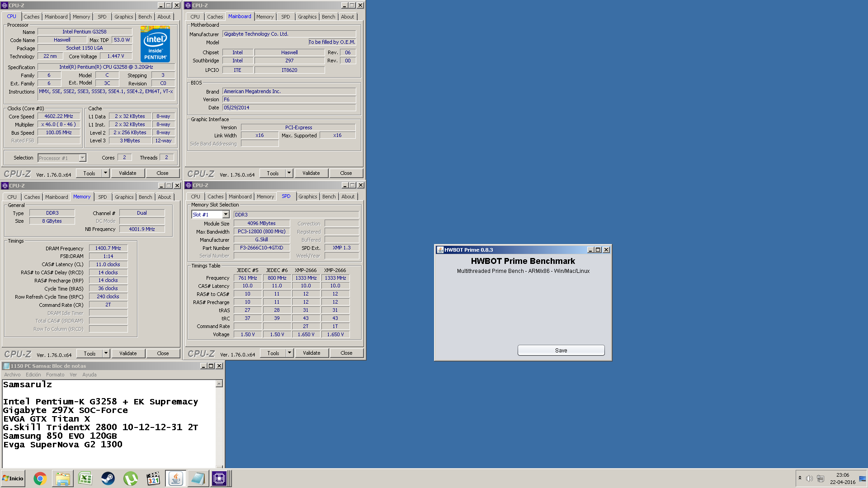This screenshot has height=488, width=868.
Task: Switch to the Java HWBOT Prime taskbar icon
Action: pyautogui.click(x=175, y=479)
